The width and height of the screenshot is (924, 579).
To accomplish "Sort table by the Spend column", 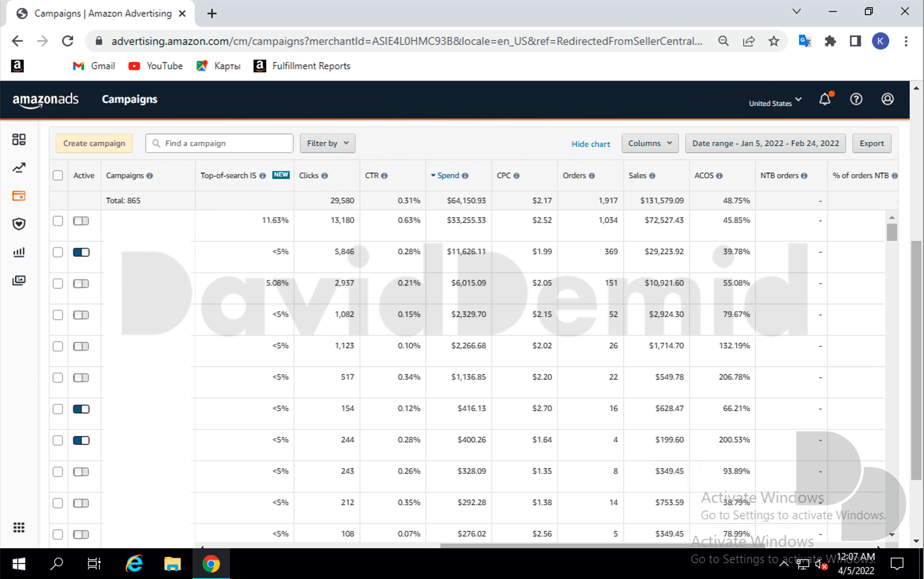I will 448,175.
